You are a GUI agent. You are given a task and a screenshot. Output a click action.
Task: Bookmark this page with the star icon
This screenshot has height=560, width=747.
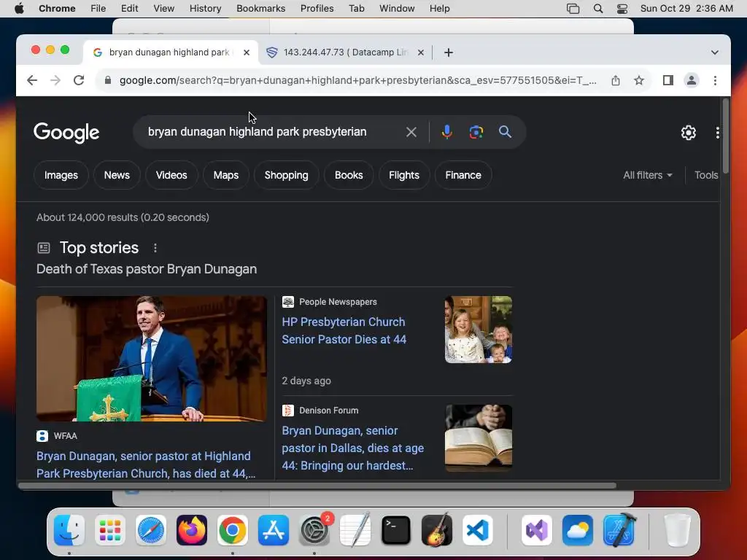[639, 80]
